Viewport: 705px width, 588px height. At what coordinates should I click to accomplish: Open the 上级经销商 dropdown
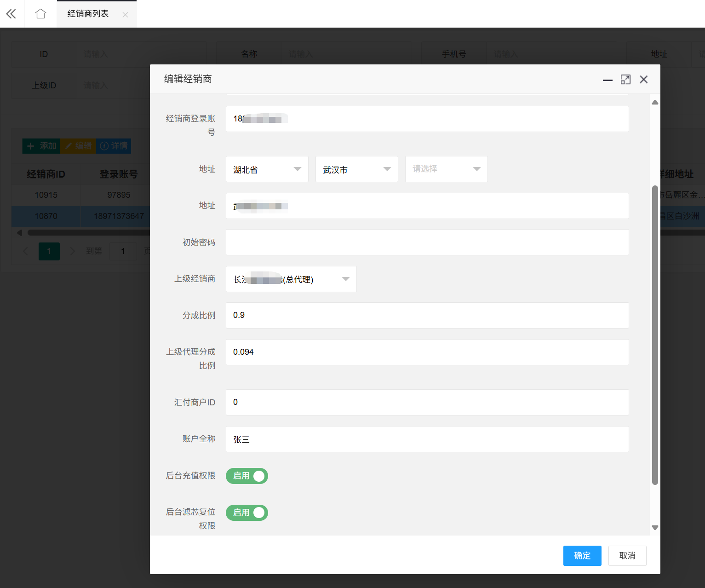(291, 279)
